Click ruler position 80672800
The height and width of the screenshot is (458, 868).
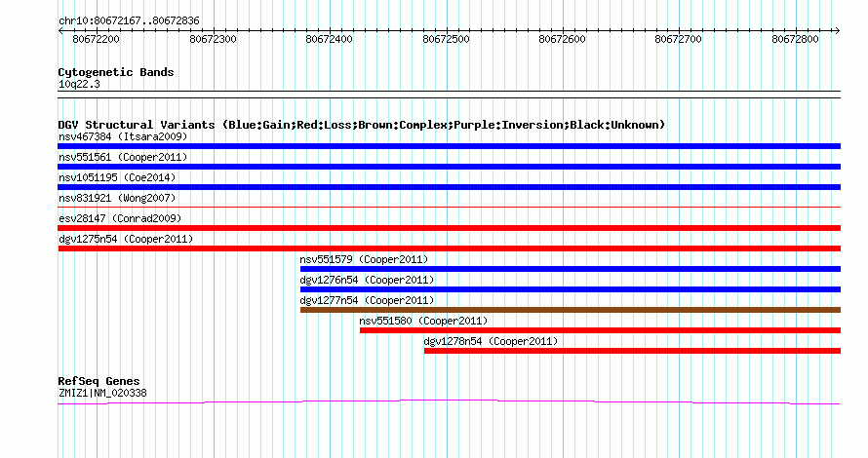pos(796,39)
